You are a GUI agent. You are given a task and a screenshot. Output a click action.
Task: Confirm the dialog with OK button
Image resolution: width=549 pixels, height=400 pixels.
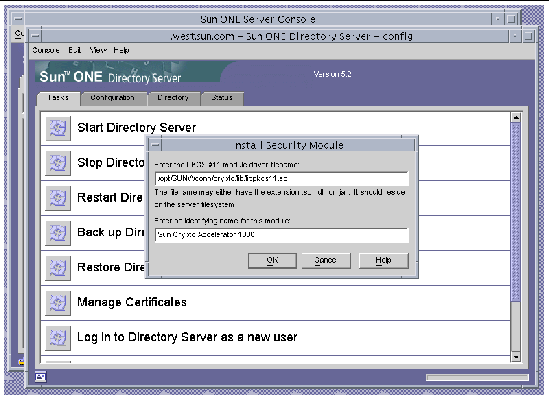point(272,261)
